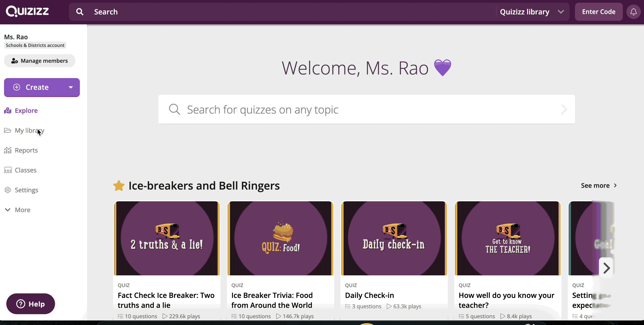Viewport: 644px width, 325px height.
Task: Click the search input field for quizzes
Action: click(366, 109)
